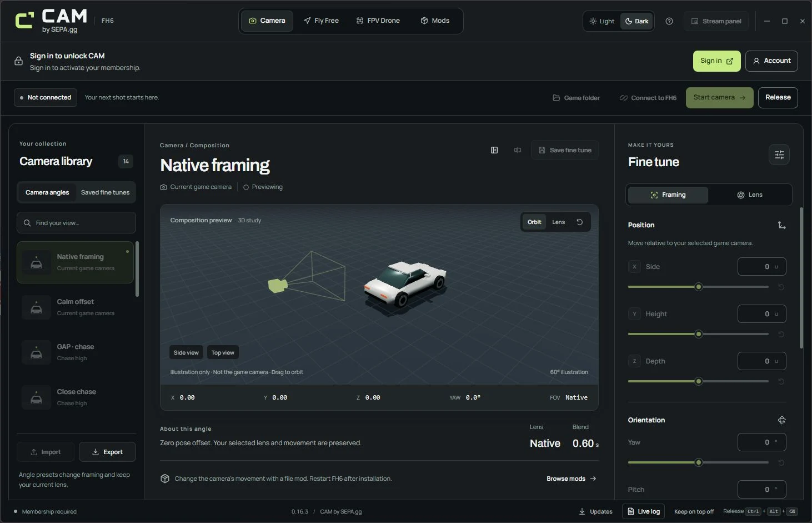Click the Orientation rotate icon
Viewport: 812px width, 523px height.
click(781, 420)
